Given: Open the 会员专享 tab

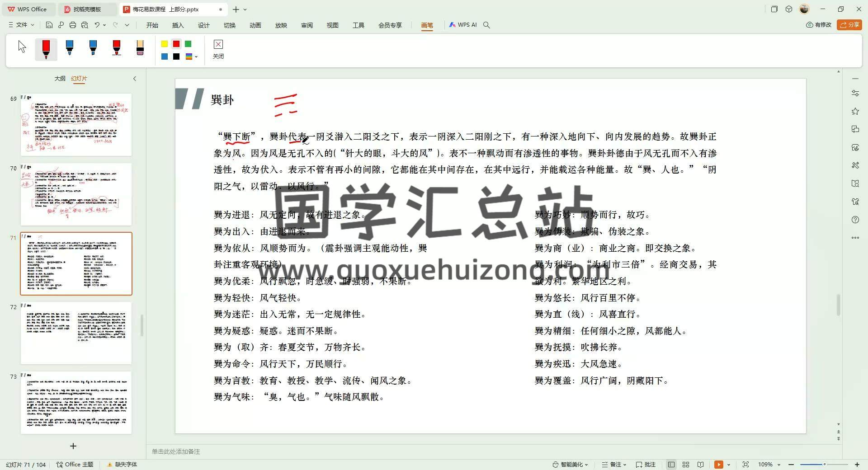Looking at the screenshot, I should click(390, 25).
